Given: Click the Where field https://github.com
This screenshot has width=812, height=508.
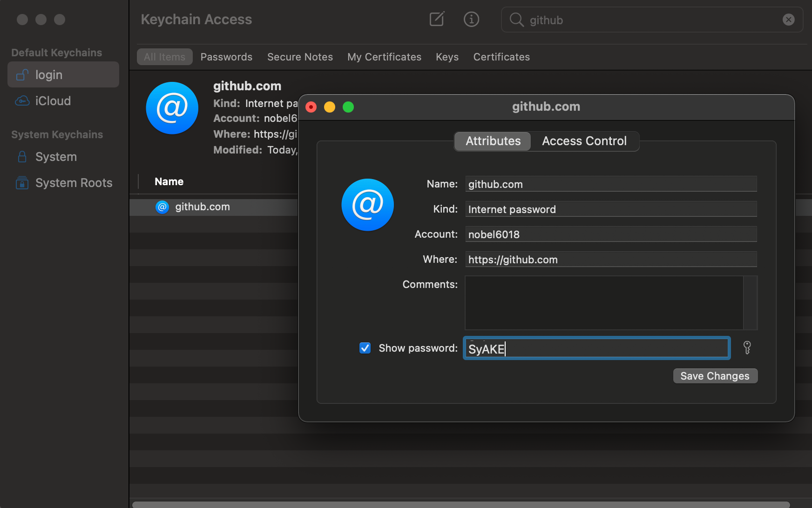Looking at the screenshot, I should tap(611, 259).
